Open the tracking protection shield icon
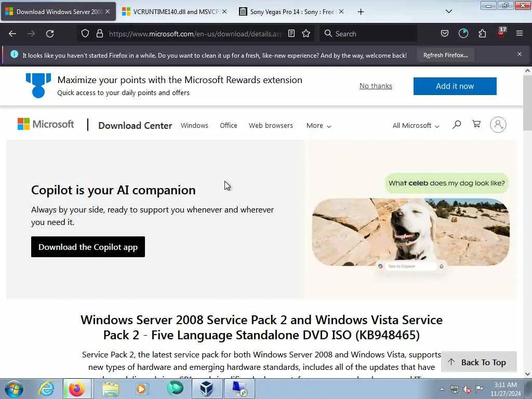Viewport: 532px width, 399px height. [85, 34]
